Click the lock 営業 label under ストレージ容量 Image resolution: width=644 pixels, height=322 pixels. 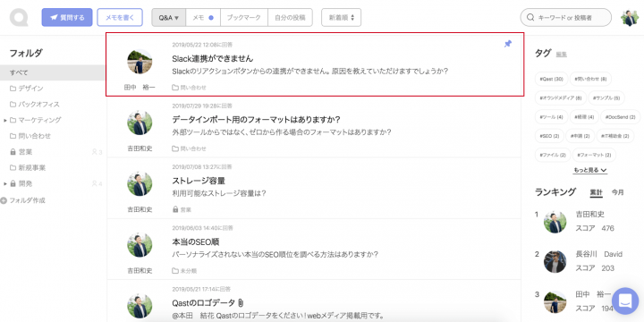click(182, 210)
